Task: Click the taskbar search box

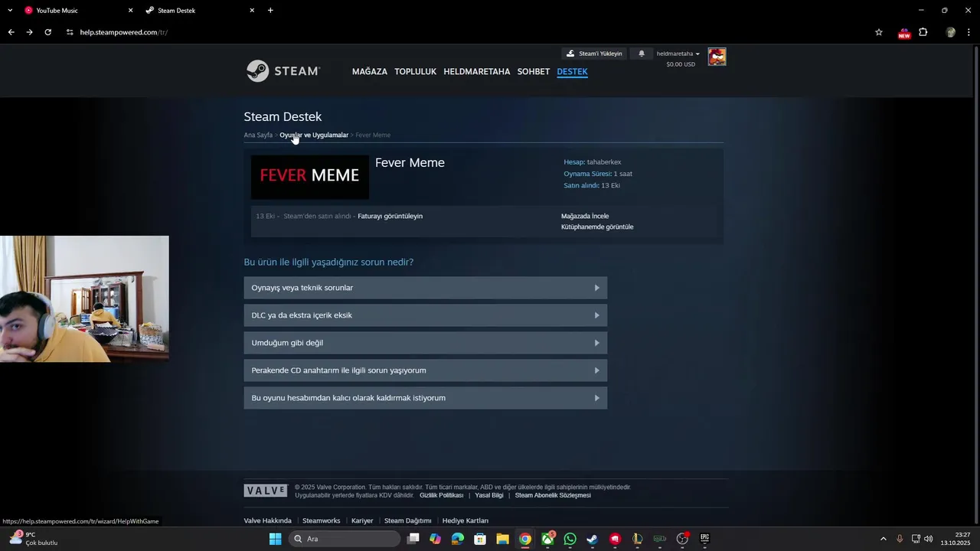Action: [x=345, y=539]
